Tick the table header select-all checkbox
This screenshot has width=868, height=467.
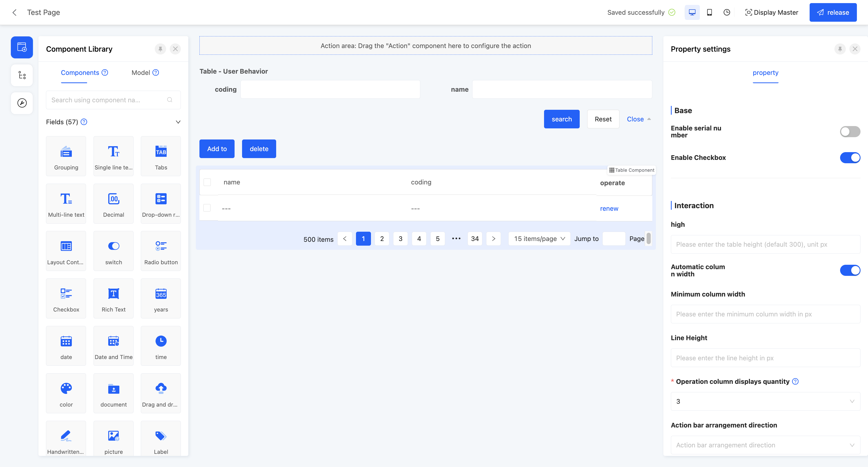coord(207,182)
